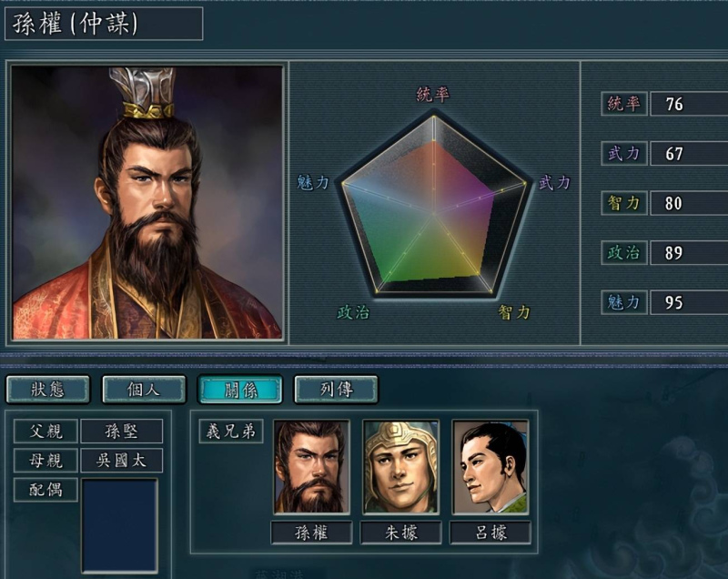This screenshot has height=579, width=728.
Task: Open the 列傳 biography tab
Action: click(336, 389)
